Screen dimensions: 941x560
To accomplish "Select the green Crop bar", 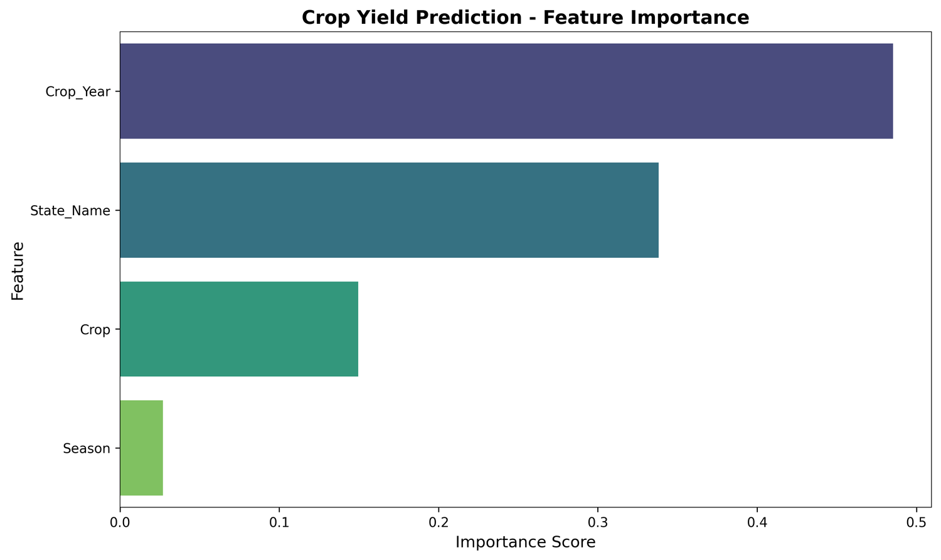I will 238,329.
